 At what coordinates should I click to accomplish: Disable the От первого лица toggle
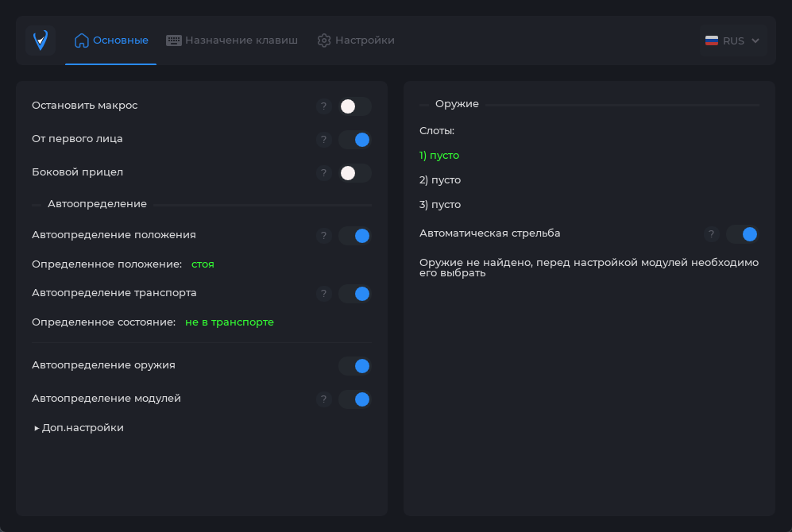[355, 140]
